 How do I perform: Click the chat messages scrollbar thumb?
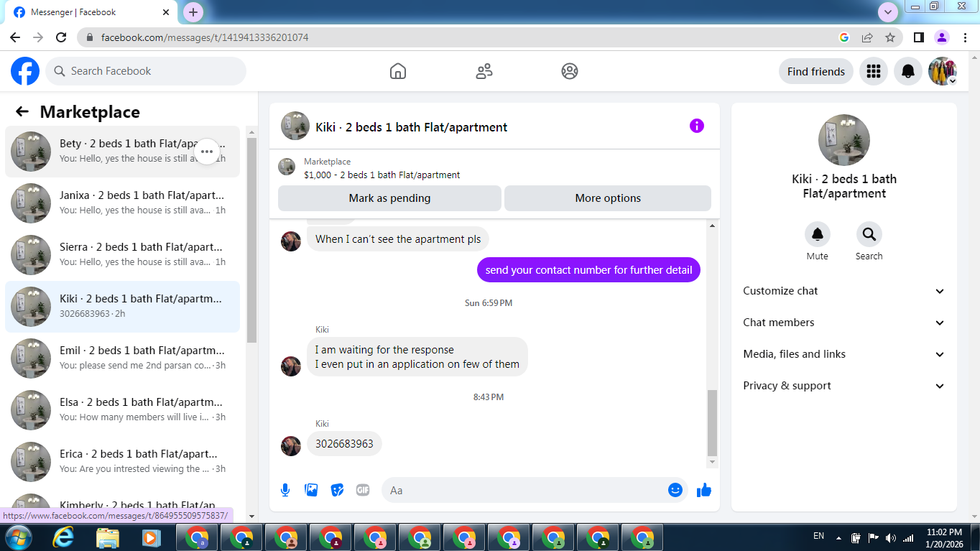(x=712, y=423)
